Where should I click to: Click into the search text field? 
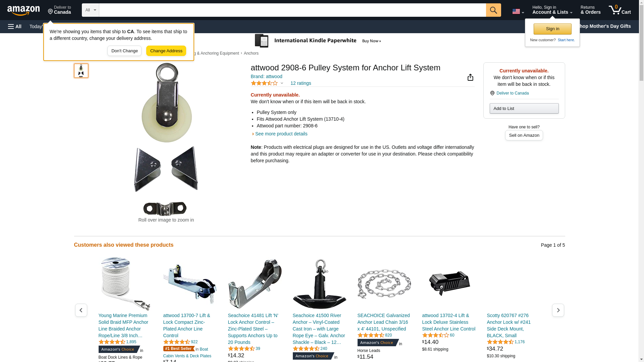coord(292,10)
